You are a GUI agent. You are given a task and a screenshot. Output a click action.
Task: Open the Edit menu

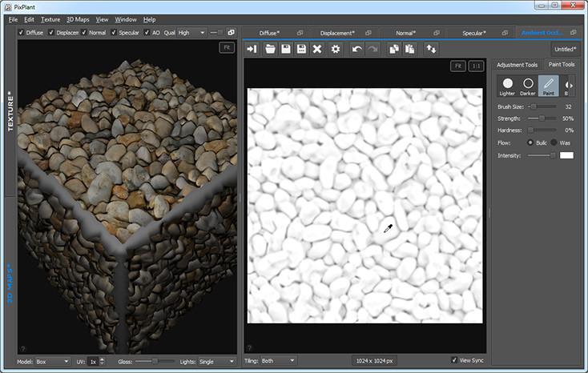(30, 19)
